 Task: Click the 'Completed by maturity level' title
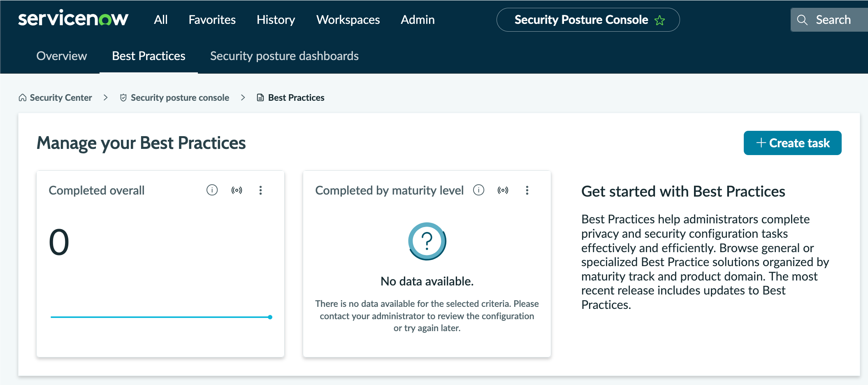coord(389,190)
